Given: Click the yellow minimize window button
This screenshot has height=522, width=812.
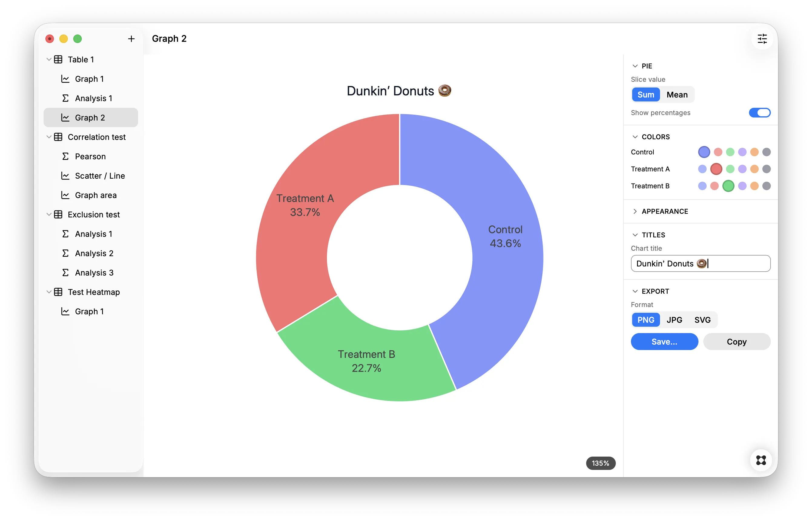Looking at the screenshot, I should click(63, 39).
